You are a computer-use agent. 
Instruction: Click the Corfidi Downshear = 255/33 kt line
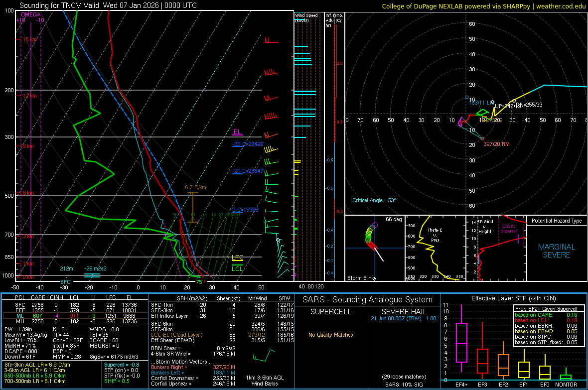193,378
